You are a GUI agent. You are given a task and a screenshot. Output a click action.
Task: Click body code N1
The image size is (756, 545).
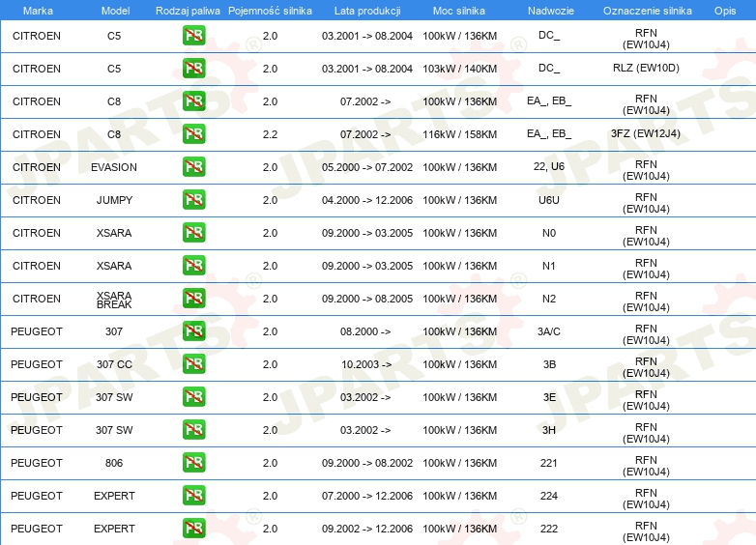pos(549,266)
